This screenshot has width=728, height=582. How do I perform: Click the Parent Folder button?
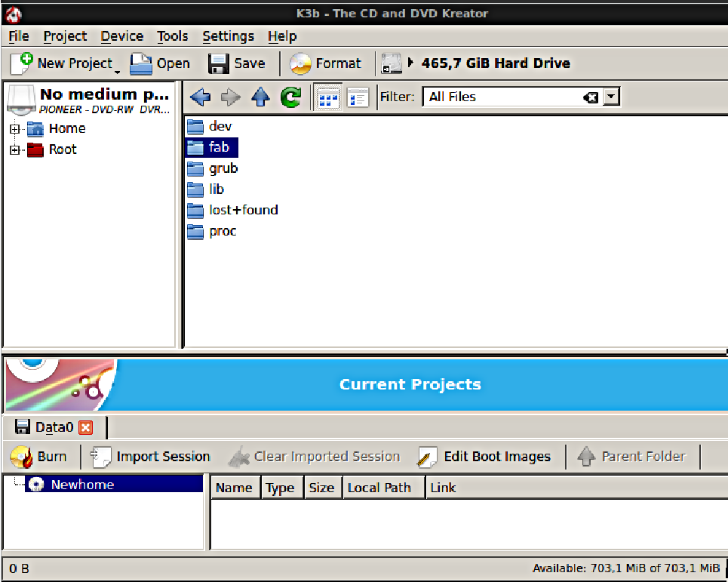click(631, 457)
